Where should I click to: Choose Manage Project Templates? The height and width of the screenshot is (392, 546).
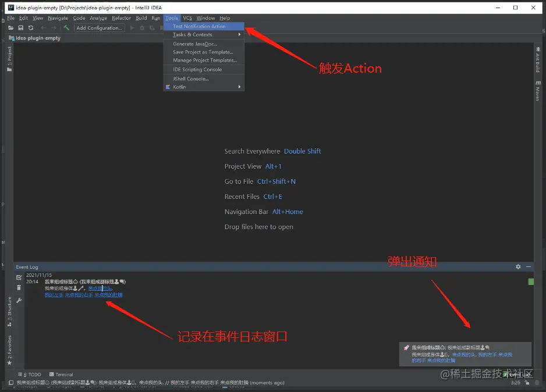(204, 60)
